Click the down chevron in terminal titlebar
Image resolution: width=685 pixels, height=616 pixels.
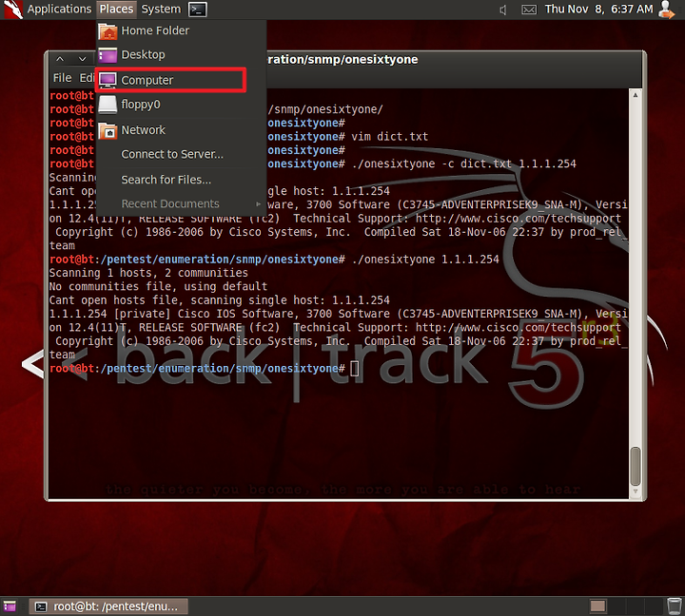[x=82, y=59]
